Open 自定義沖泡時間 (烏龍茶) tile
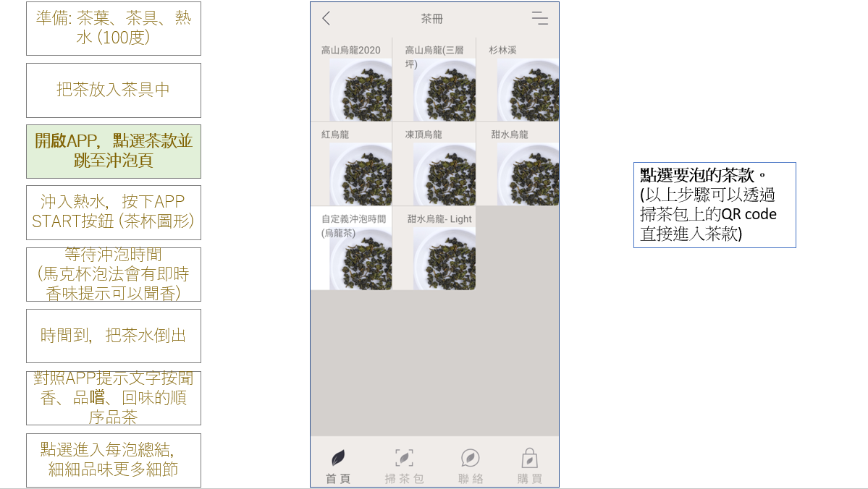 coord(352,248)
